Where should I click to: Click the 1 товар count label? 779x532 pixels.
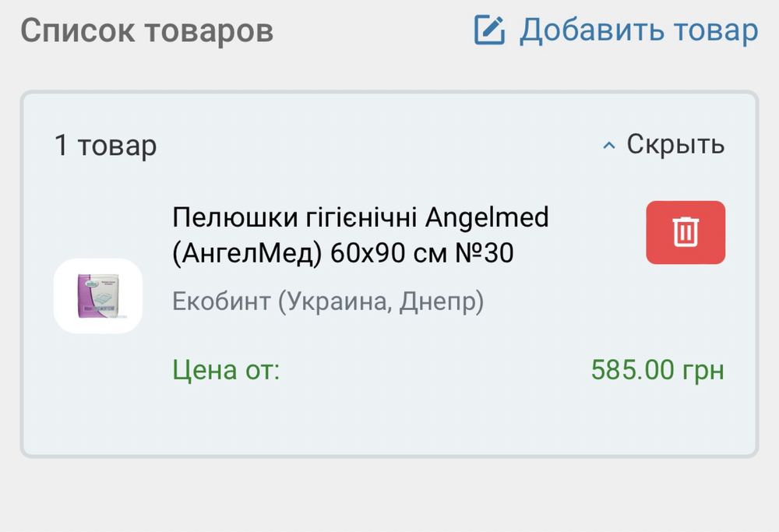point(105,146)
